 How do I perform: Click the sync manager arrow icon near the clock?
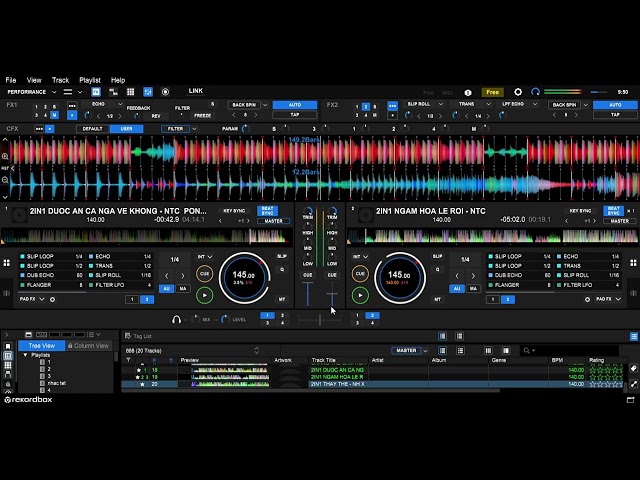click(x=536, y=92)
